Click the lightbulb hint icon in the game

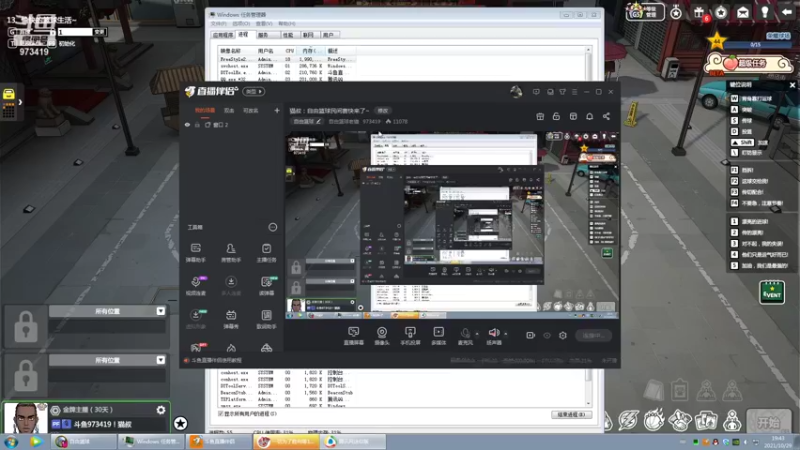[x=765, y=12]
